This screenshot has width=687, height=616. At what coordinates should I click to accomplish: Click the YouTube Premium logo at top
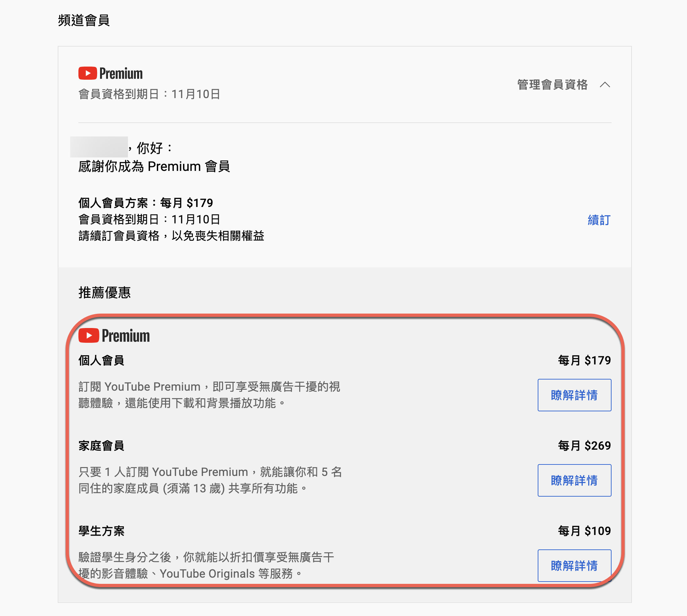pyautogui.click(x=110, y=73)
